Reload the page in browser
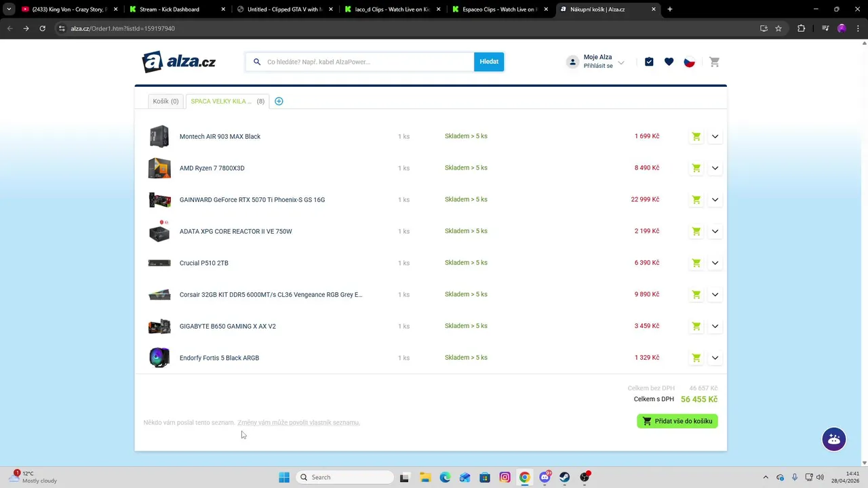868x488 pixels. click(43, 28)
